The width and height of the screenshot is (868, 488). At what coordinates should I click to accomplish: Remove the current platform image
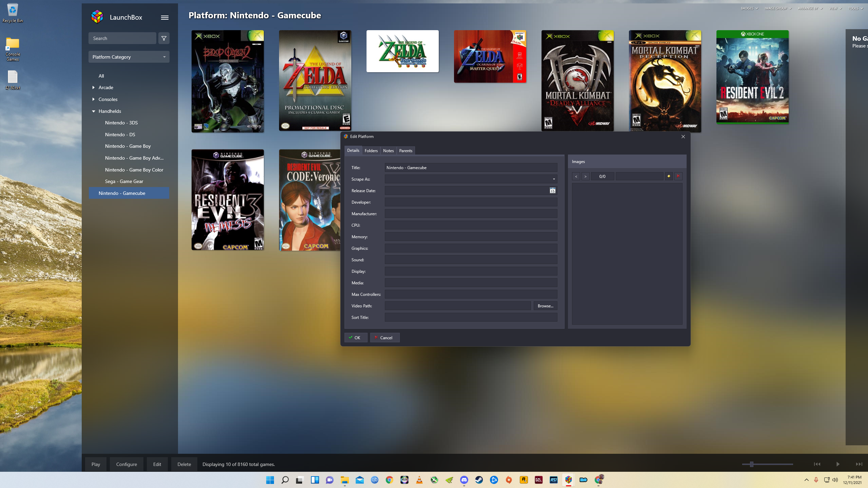pos(678,176)
